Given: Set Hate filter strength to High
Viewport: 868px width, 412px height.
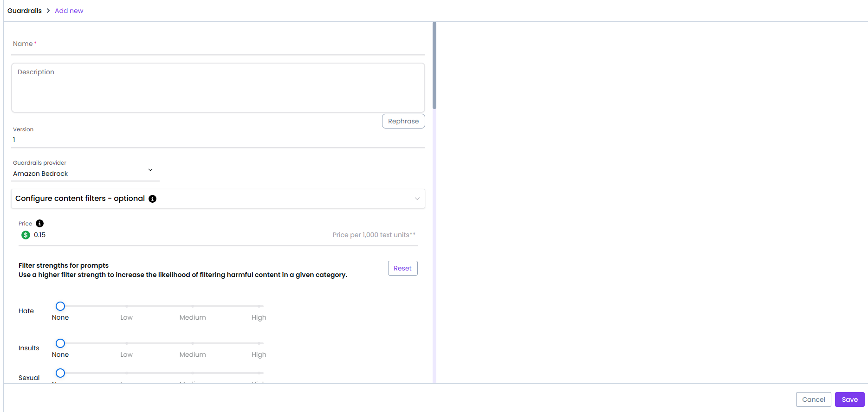Looking at the screenshot, I should click(x=259, y=306).
